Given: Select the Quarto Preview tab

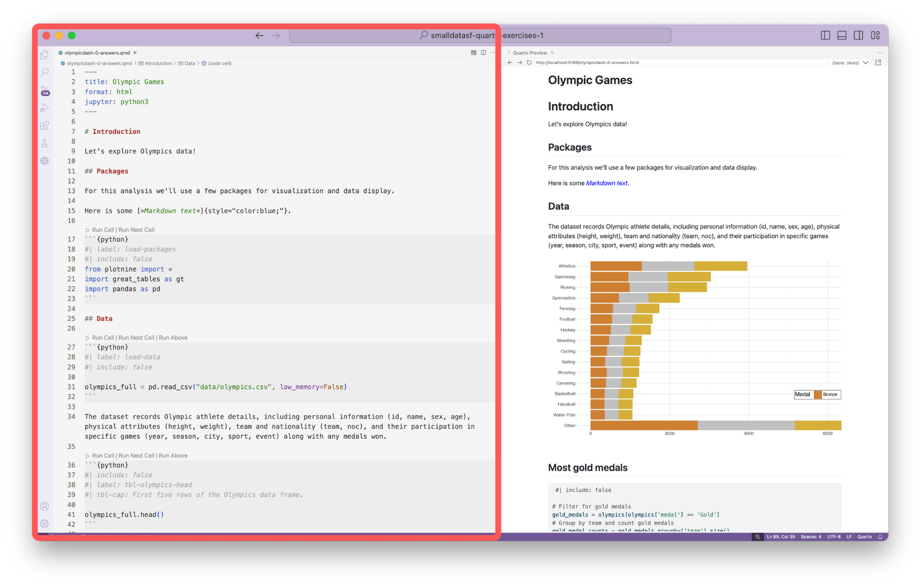Looking at the screenshot, I should tap(530, 53).
